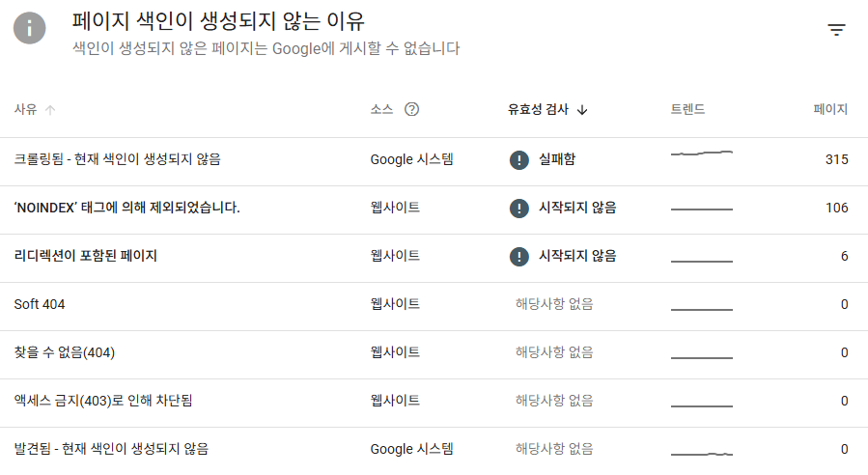Viewport: 868px width, 475px height.
Task: Click the 트렌드 column header
Action: click(687, 110)
